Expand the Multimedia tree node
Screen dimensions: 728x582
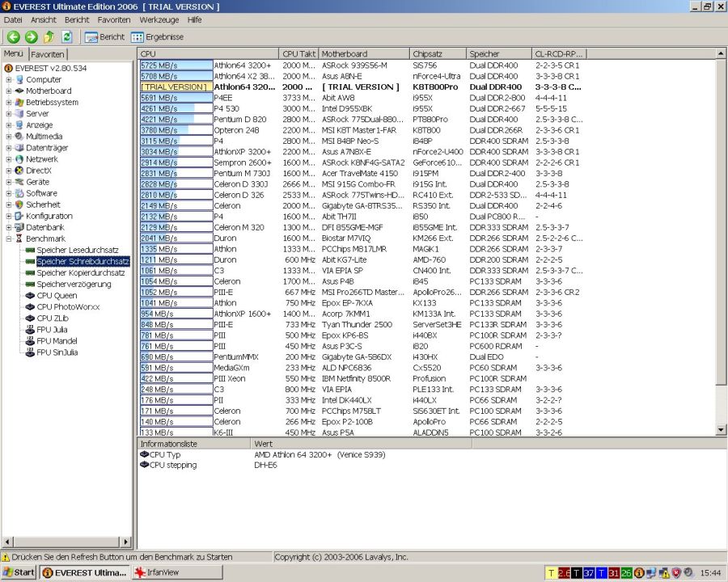coord(8,136)
